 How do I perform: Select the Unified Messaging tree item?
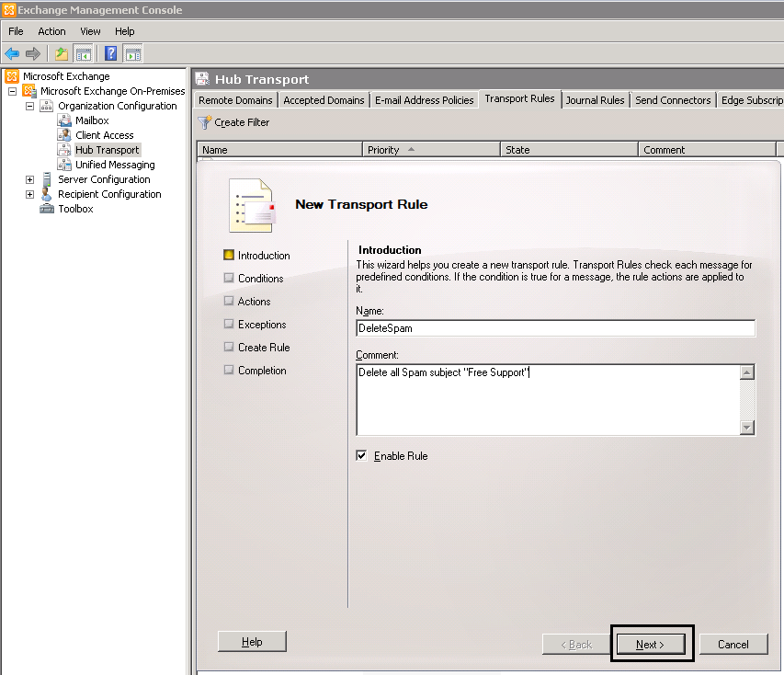[x=115, y=165]
